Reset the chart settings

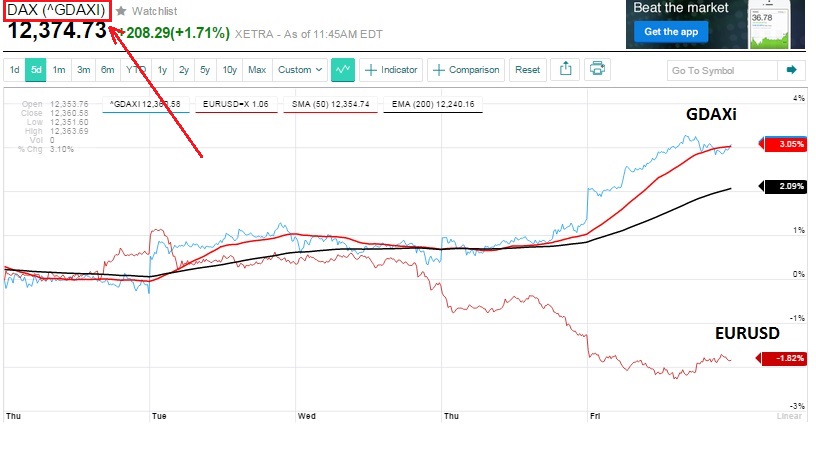pos(528,70)
